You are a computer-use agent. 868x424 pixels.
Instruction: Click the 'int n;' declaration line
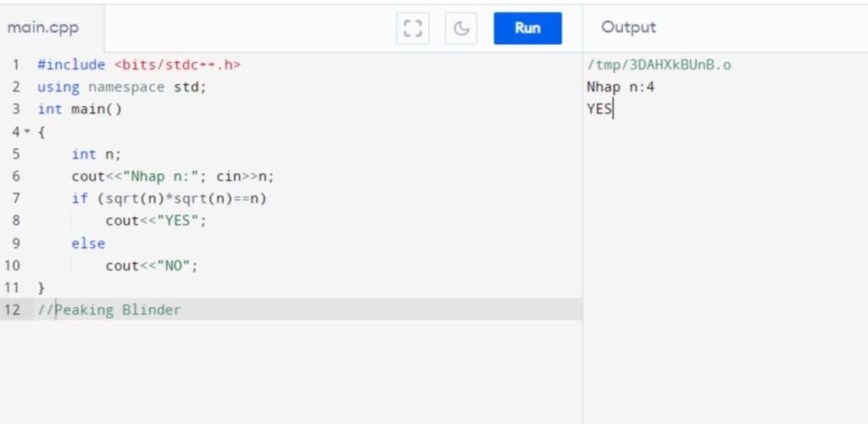(x=96, y=154)
